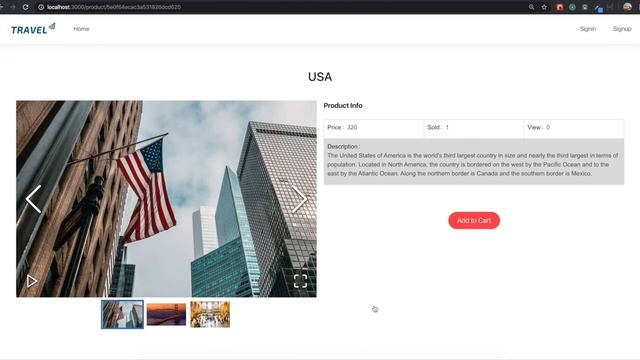
Task: Show previous image with left arrow
Action: tap(33, 199)
